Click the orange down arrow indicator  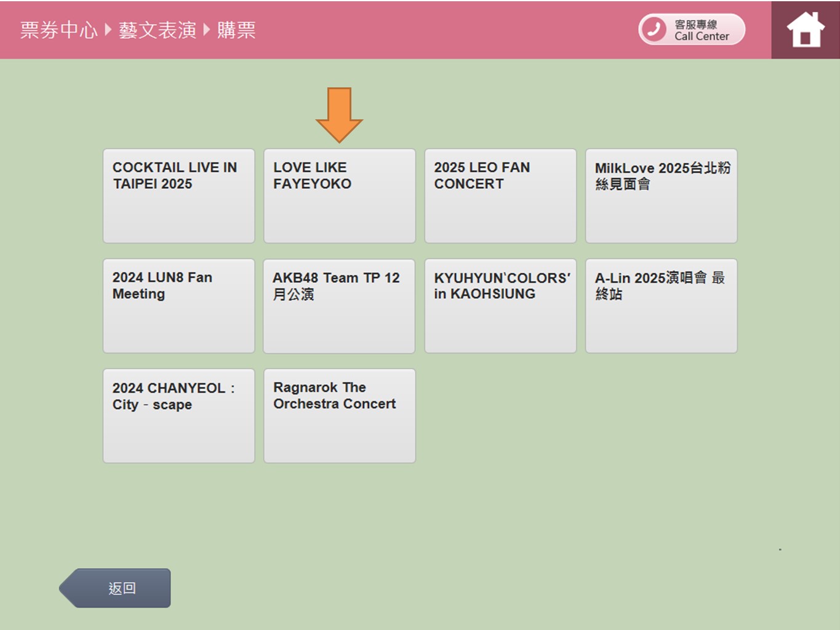pos(339,114)
